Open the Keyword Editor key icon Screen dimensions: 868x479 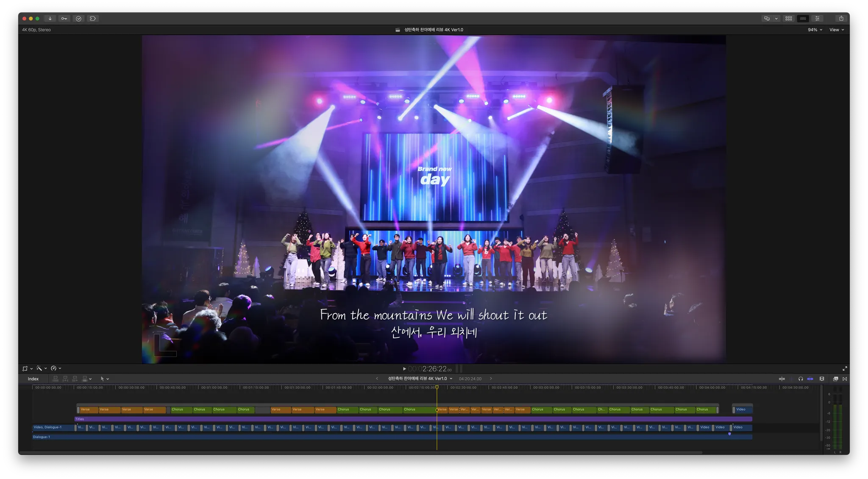(x=64, y=19)
